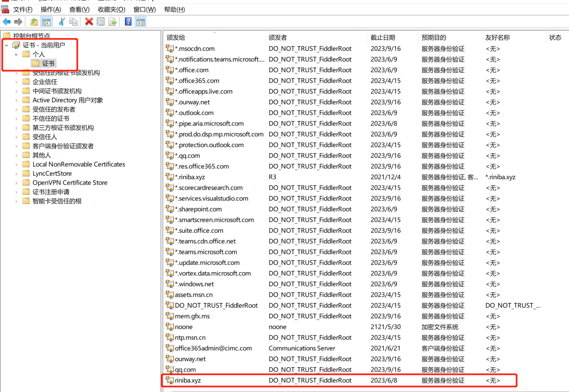Open the 查看 menu
569x392 pixels.
click(79, 9)
